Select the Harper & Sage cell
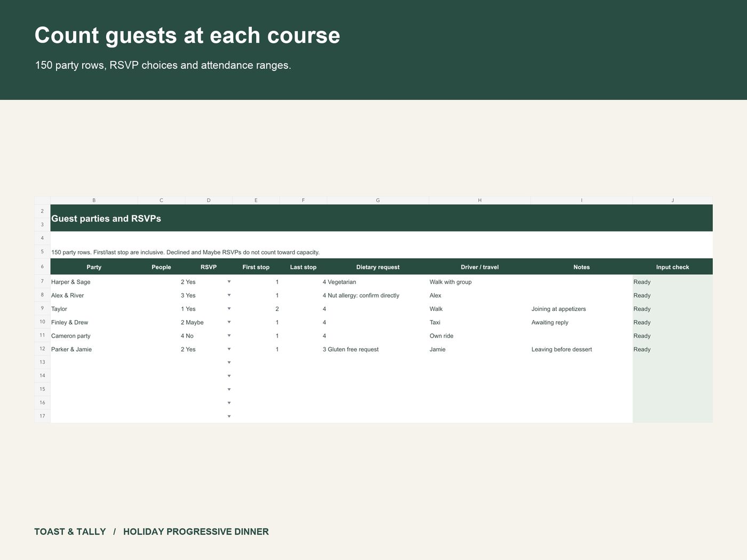Viewport: 747px width, 560px height. pyautogui.click(x=94, y=282)
